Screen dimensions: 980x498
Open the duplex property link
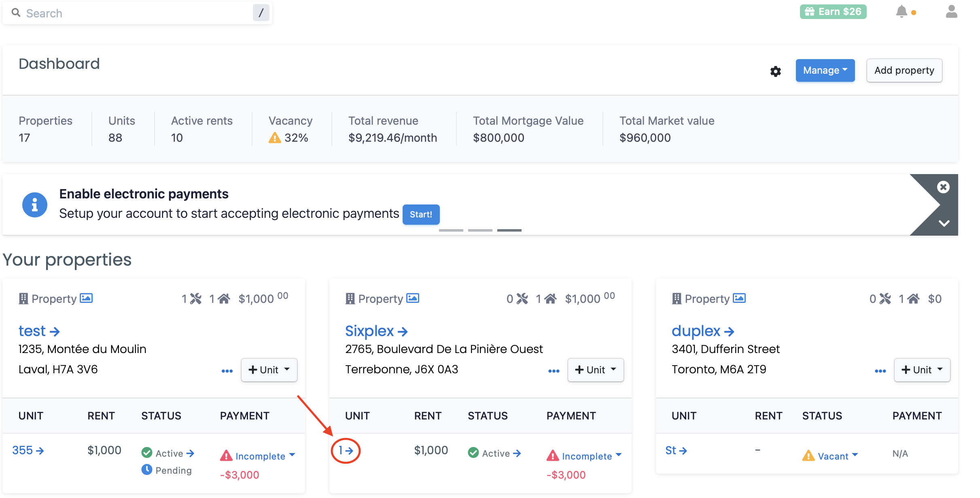pyautogui.click(x=703, y=331)
